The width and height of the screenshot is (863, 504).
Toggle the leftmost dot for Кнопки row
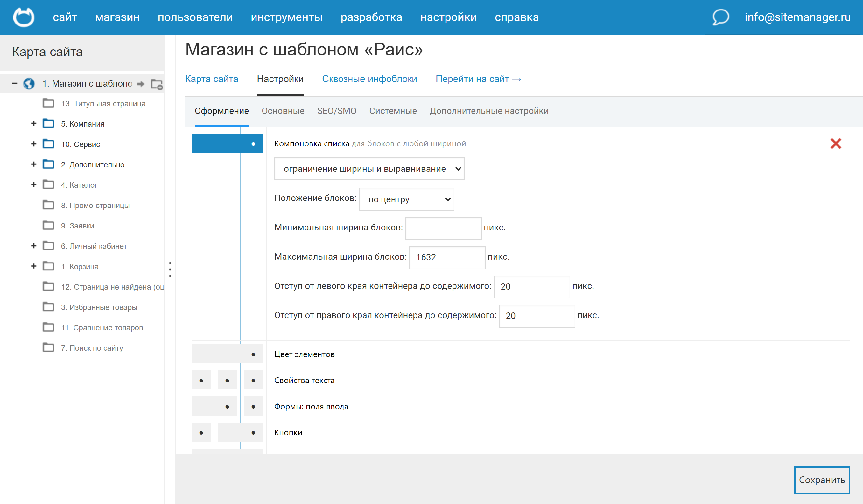(201, 433)
